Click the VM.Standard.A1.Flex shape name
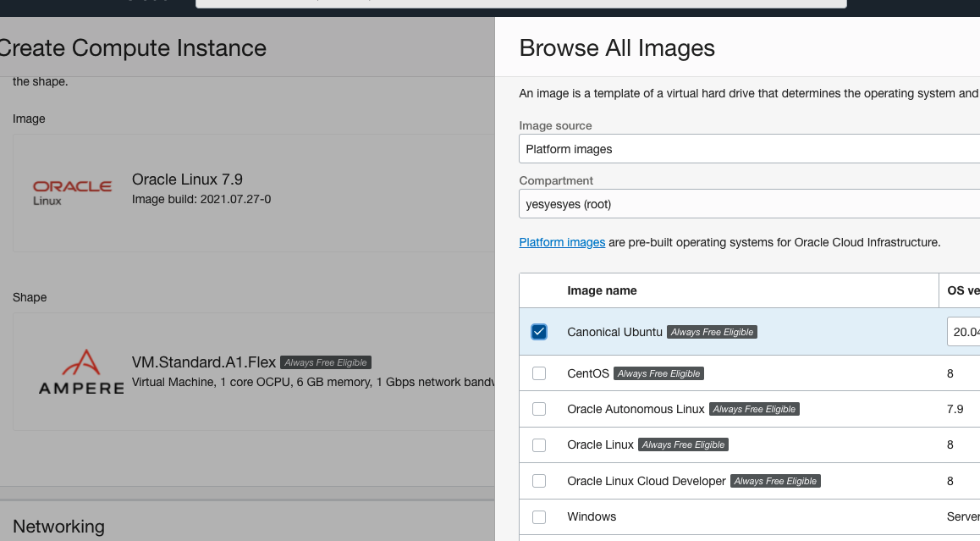Image resolution: width=980 pixels, height=541 pixels. click(204, 362)
